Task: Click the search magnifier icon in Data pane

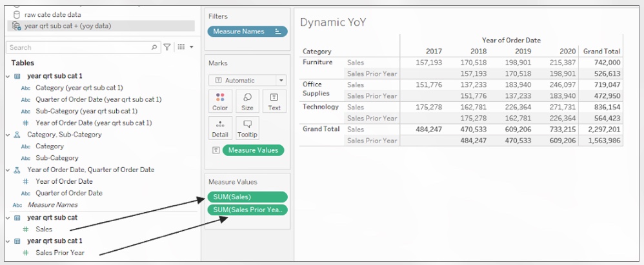Action: point(154,47)
